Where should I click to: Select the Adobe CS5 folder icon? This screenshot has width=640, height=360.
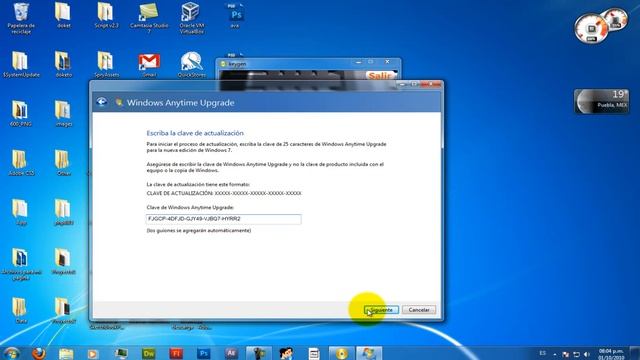[21, 163]
